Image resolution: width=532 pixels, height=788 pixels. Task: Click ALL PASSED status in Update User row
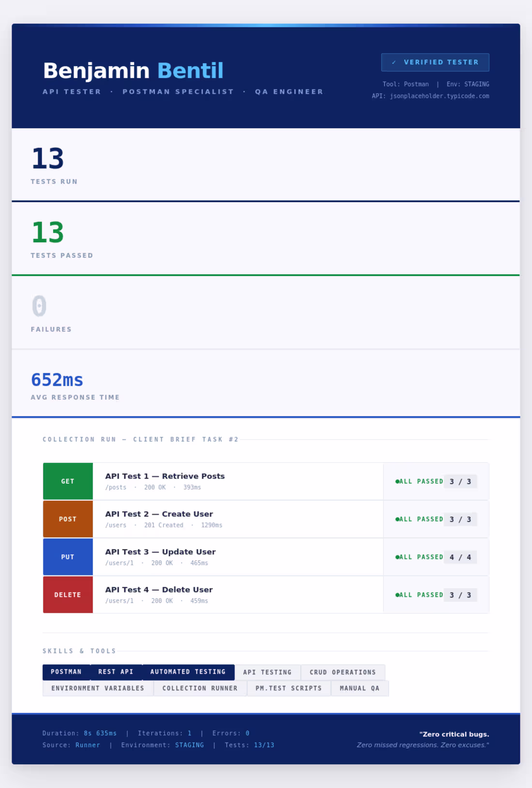[419, 557]
